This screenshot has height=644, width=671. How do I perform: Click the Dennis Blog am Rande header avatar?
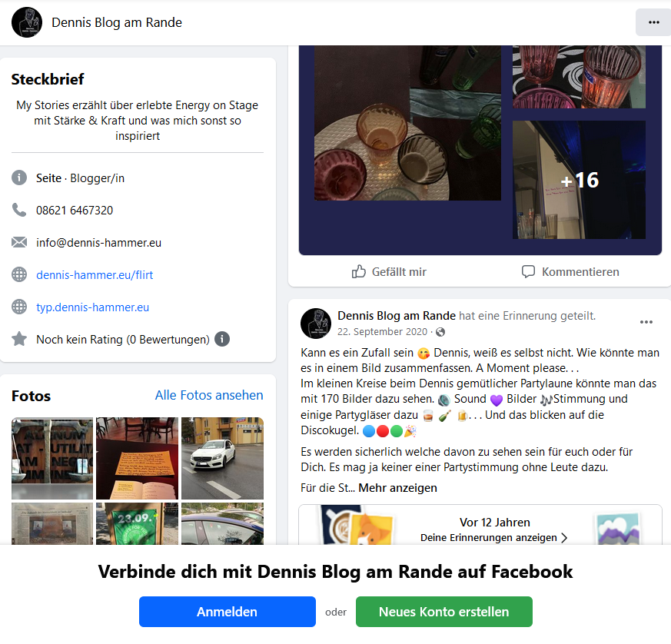(x=27, y=22)
